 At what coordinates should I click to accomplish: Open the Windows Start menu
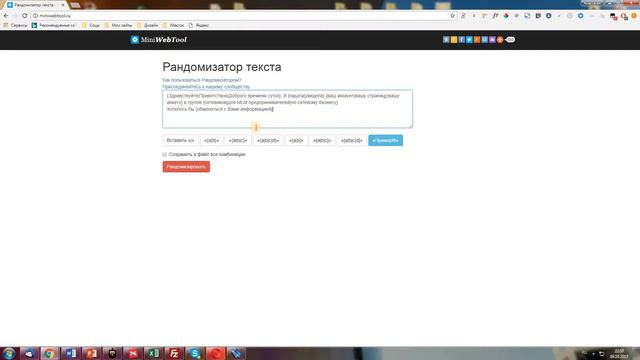9,353
